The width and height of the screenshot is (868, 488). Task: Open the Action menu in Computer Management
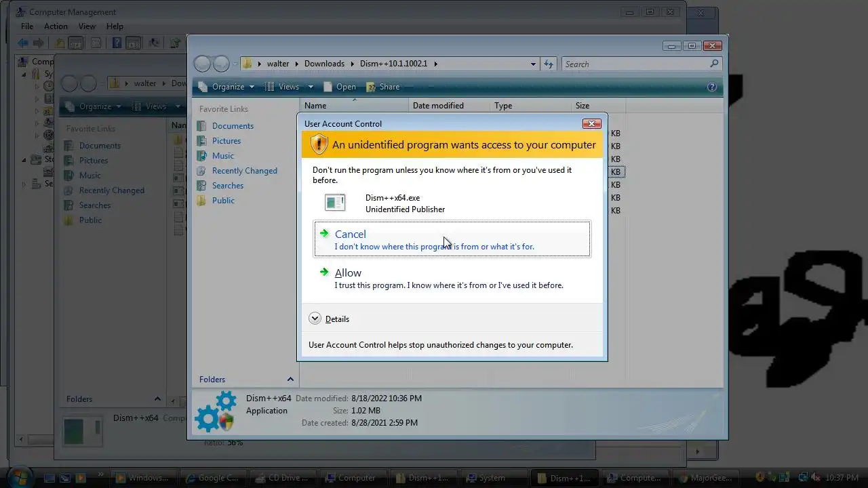[56, 26]
